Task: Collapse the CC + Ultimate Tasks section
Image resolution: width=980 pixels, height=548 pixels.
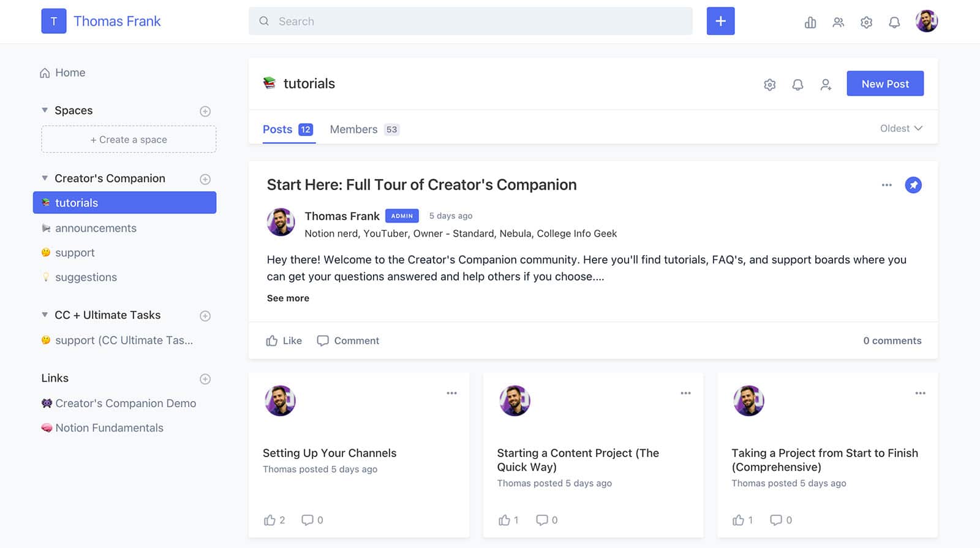Action: pyautogui.click(x=45, y=315)
